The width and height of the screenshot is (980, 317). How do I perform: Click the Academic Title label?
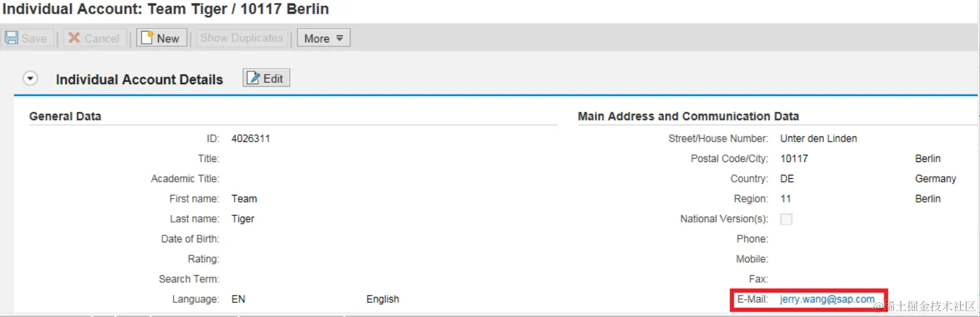pyautogui.click(x=185, y=179)
